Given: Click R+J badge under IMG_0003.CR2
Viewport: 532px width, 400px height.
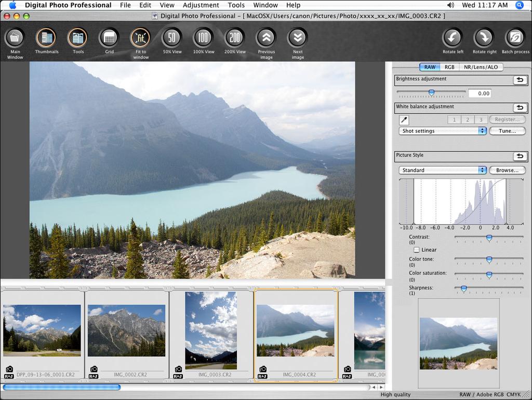Looking at the screenshot, I should click(x=178, y=376).
